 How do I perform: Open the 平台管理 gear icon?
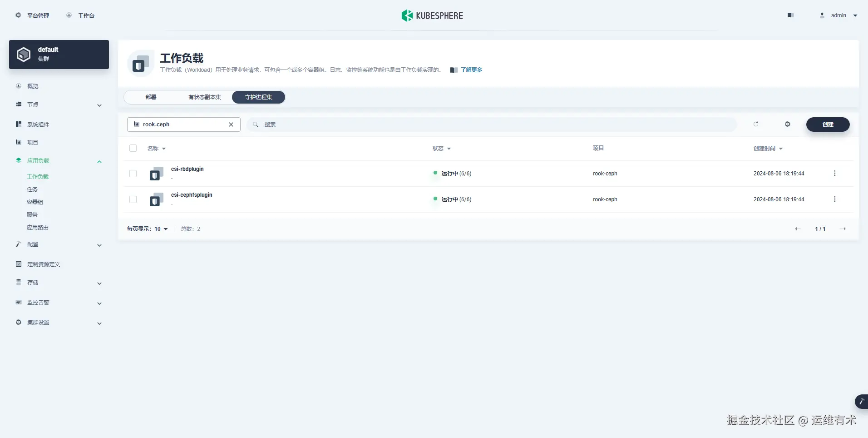pyautogui.click(x=18, y=15)
